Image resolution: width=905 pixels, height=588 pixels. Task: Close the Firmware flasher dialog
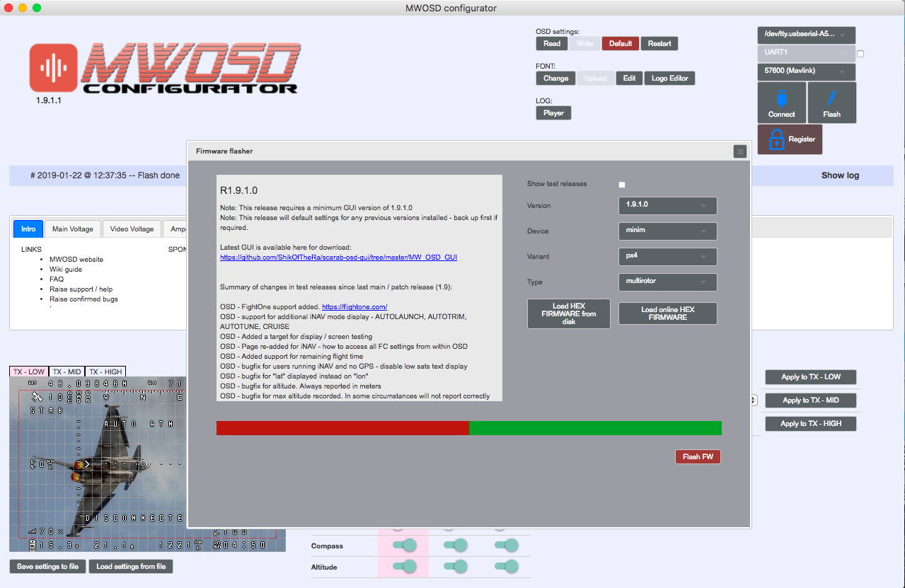click(x=739, y=151)
